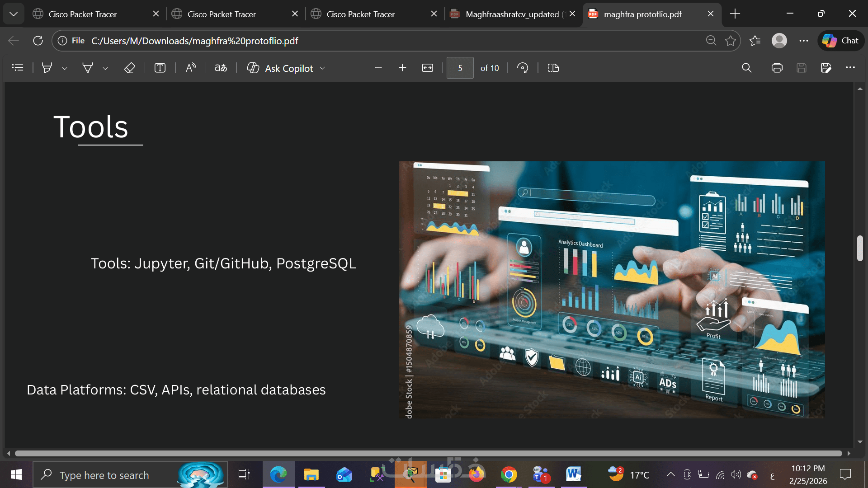The width and height of the screenshot is (868, 488).
Task: Click the Translate document icon
Action: (x=221, y=68)
